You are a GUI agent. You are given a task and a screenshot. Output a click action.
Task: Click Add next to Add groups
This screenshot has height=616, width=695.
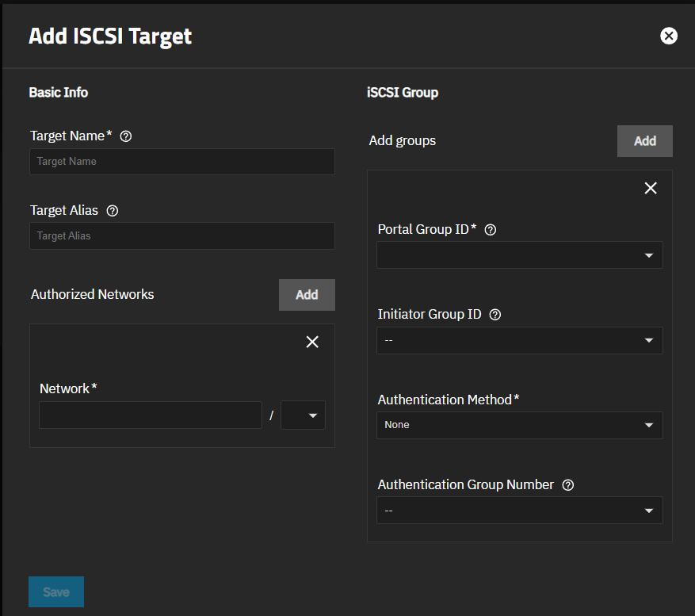[644, 140]
